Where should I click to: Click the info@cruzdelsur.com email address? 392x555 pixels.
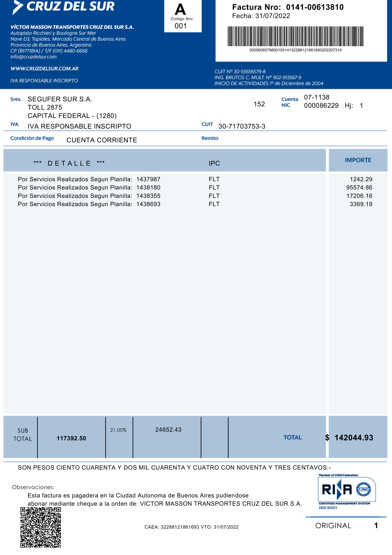(x=33, y=57)
